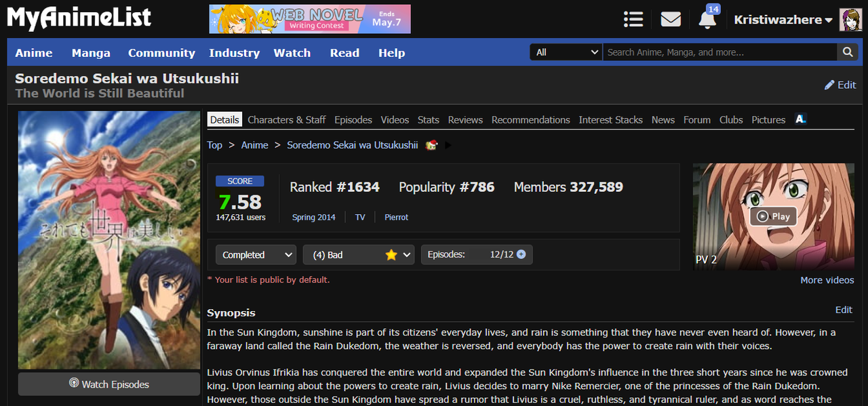Click the anime cover poster image
Image resolution: width=868 pixels, height=406 pixels.
(x=109, y=240)
